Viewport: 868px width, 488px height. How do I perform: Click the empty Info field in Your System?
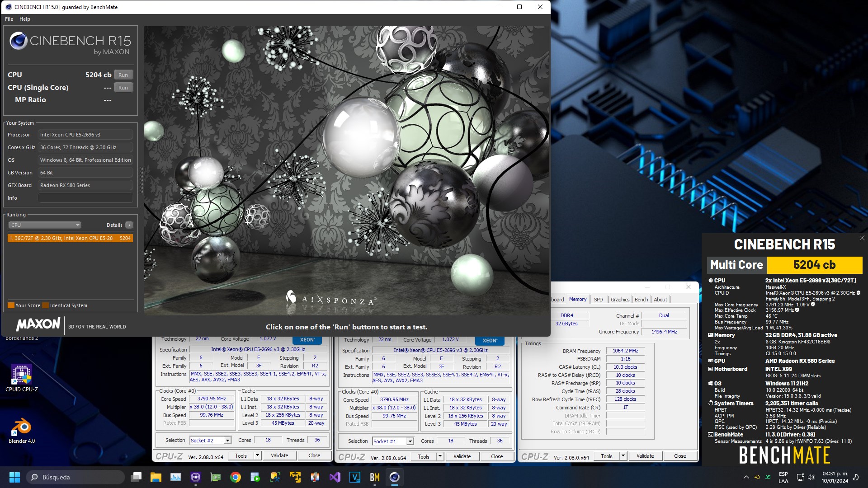85,198
